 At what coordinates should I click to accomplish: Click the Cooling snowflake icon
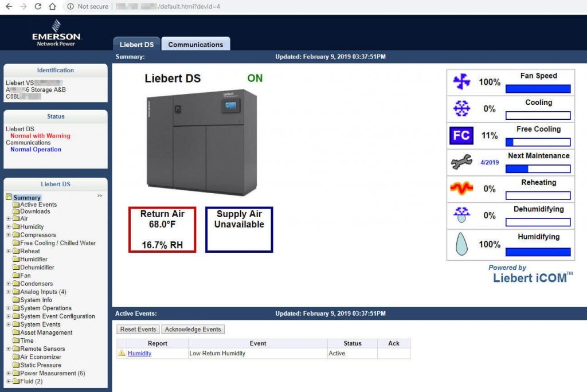coord(461,108)
